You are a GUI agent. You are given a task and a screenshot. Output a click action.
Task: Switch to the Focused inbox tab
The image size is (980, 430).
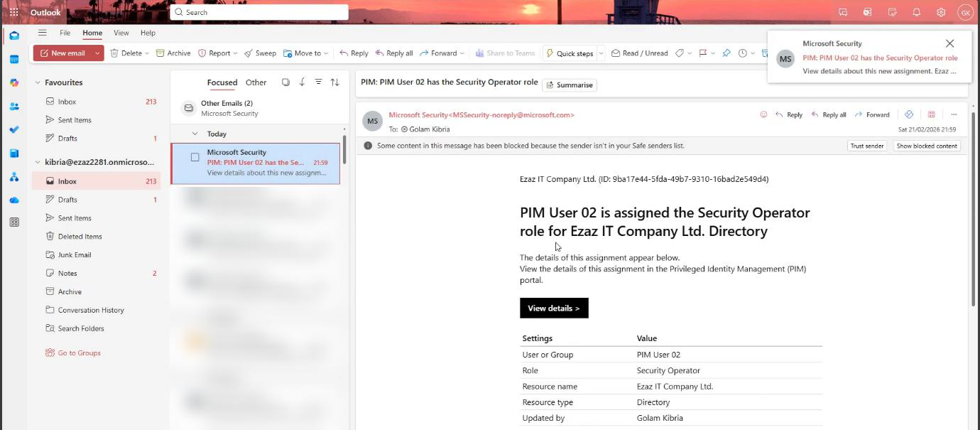click(x=222, y=82)
